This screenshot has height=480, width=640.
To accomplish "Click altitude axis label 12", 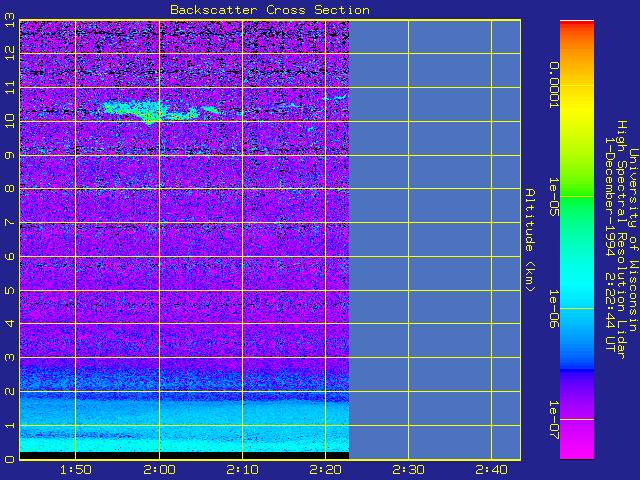I will (10, 53).
